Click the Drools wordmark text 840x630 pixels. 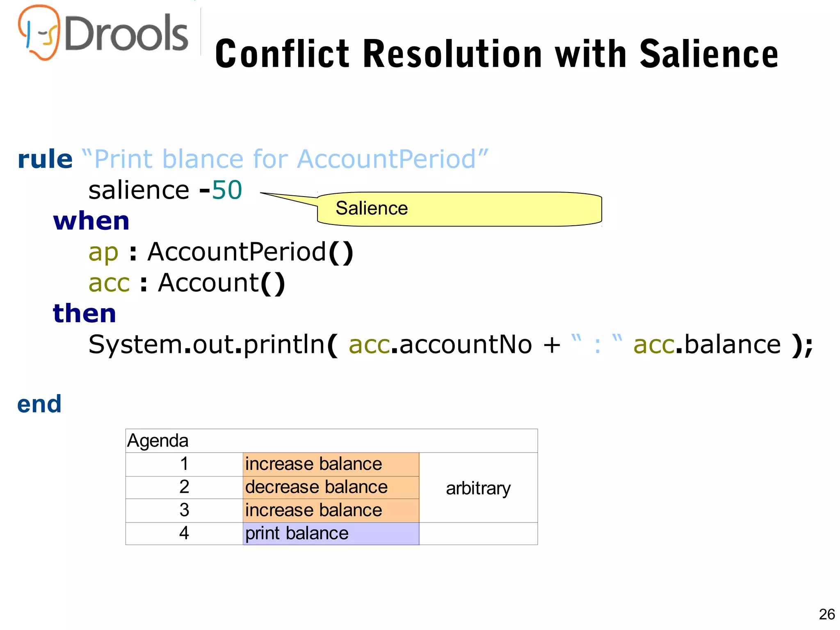(126, 34)
